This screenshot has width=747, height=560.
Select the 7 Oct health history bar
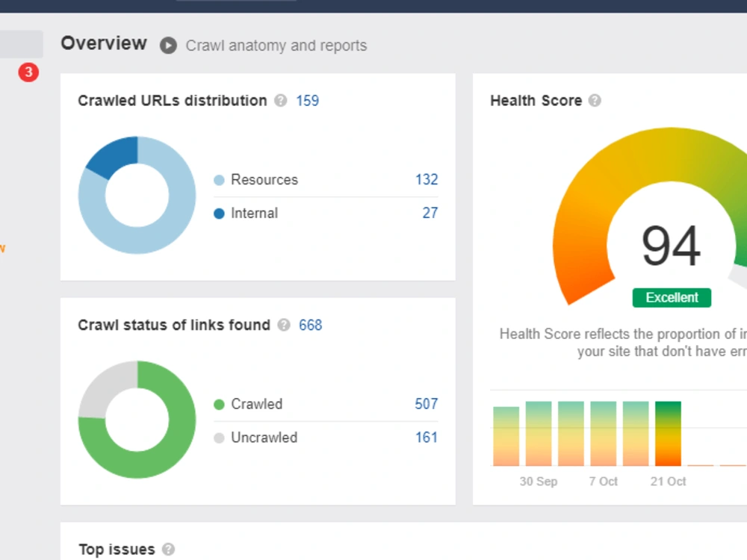coord(603,433)
